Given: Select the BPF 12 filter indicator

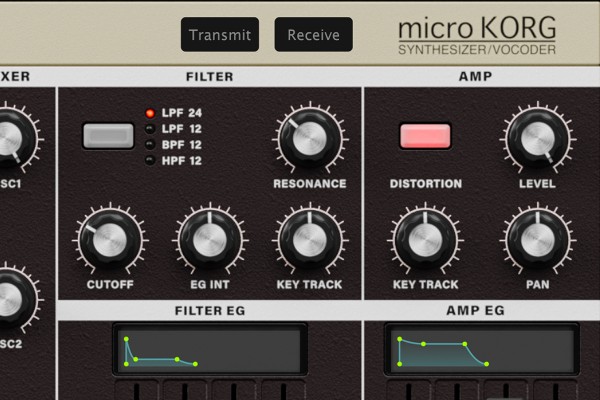Looking at the screenshot, I should [x=150, y=145].
